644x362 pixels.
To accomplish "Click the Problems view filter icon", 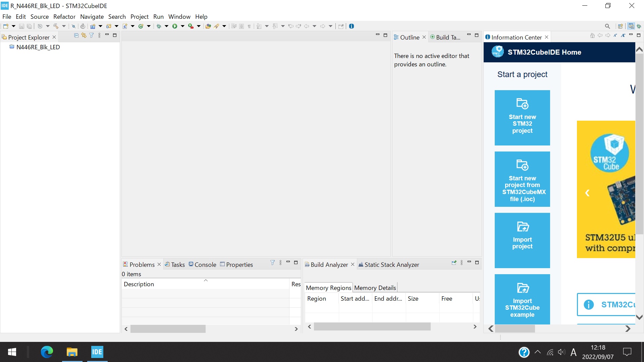I will (x=272, y=262).
